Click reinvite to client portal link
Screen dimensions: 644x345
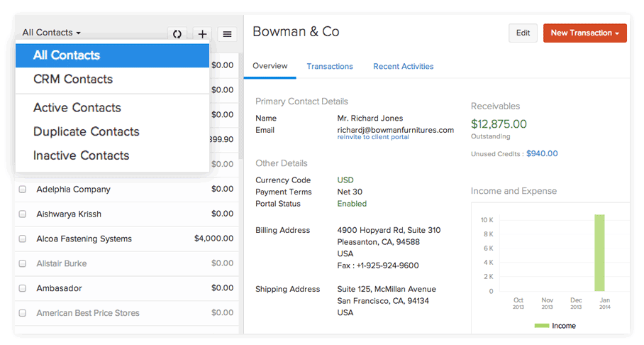point(373,137)
